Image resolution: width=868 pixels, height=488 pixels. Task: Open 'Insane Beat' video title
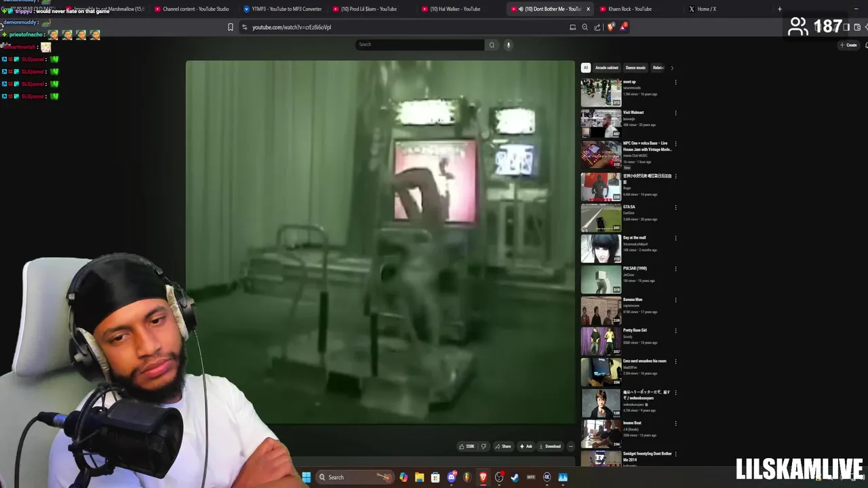click(x=632, y=423)
